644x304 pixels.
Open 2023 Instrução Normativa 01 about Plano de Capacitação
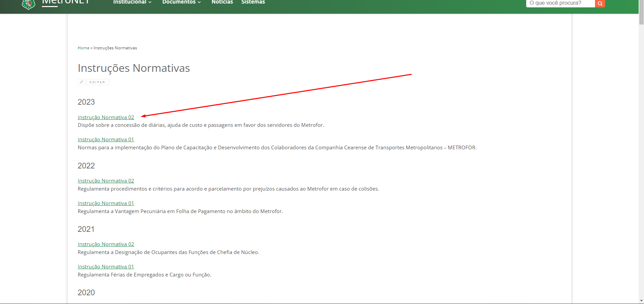click(106, 140)
